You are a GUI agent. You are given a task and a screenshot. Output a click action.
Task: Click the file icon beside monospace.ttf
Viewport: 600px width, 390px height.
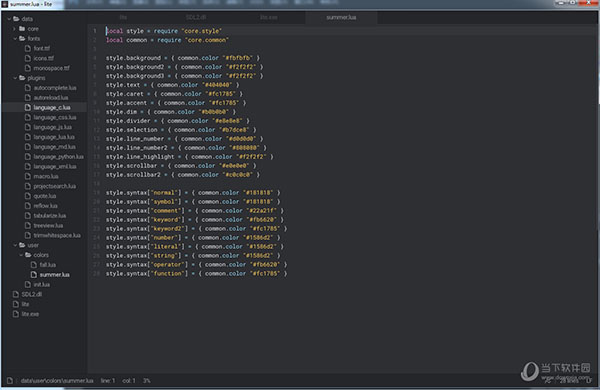28,68
